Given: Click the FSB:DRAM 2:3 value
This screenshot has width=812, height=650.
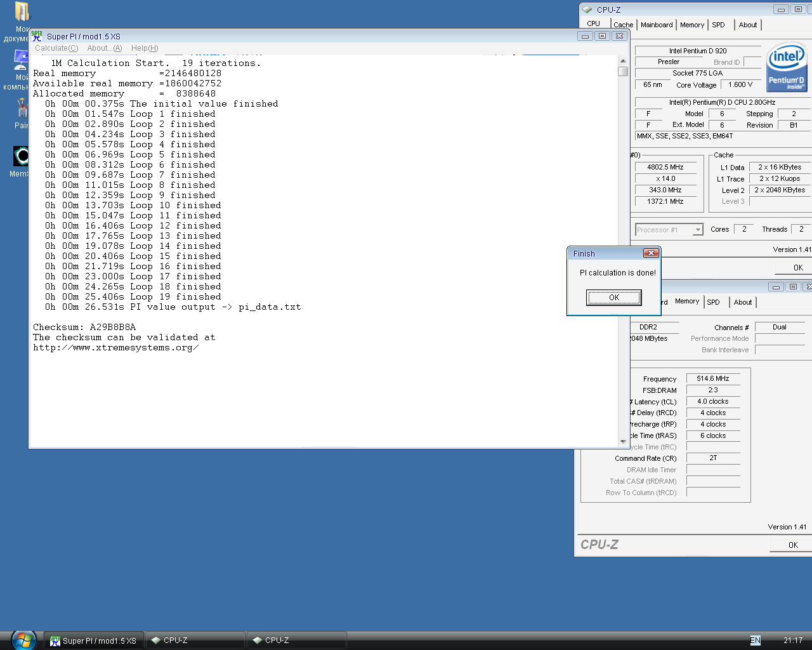Looking at the screenshot, I should (713, 390).
